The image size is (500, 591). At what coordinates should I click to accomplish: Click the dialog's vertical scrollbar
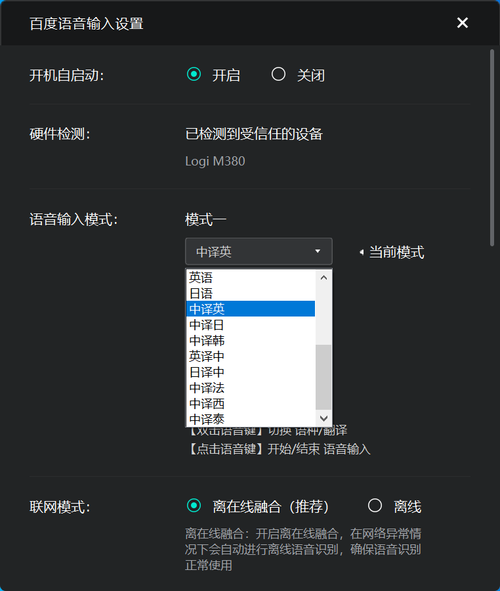(492, 147)
